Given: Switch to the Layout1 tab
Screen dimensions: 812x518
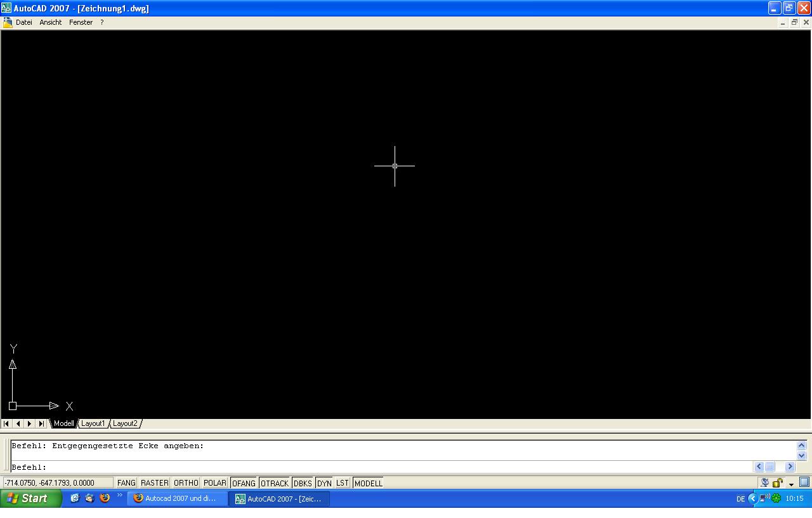Looking at the screenshot, I should click(93, 423).
